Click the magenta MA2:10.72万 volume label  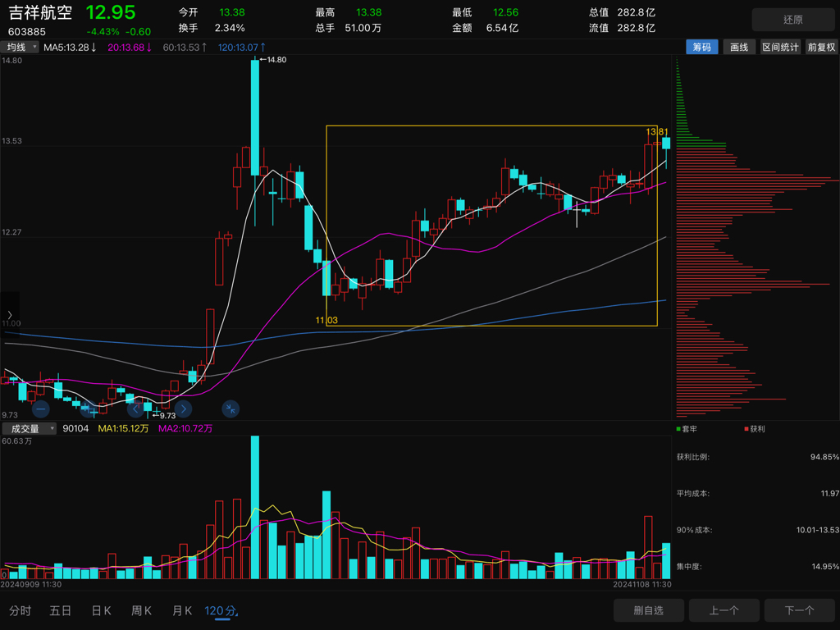185,428
